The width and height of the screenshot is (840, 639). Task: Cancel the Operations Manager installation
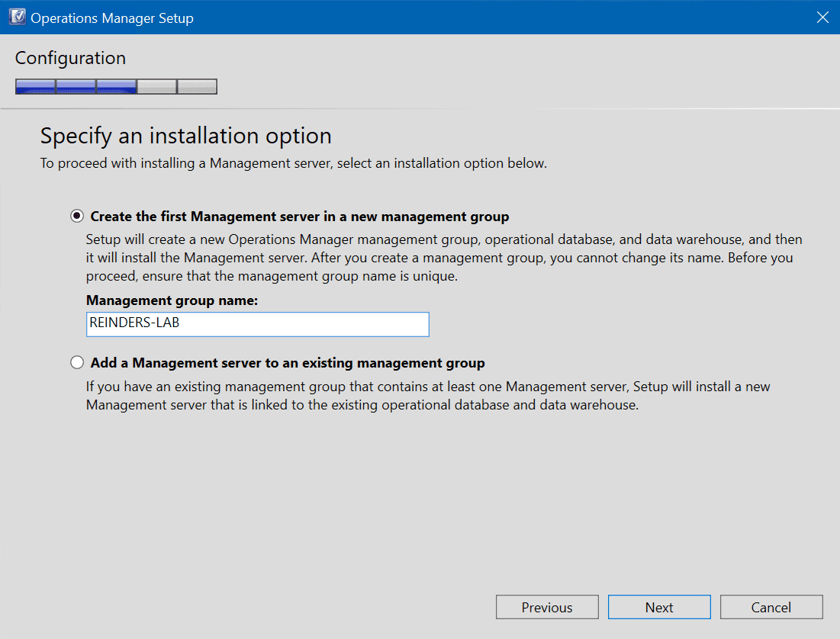click(x=771, y=607)
